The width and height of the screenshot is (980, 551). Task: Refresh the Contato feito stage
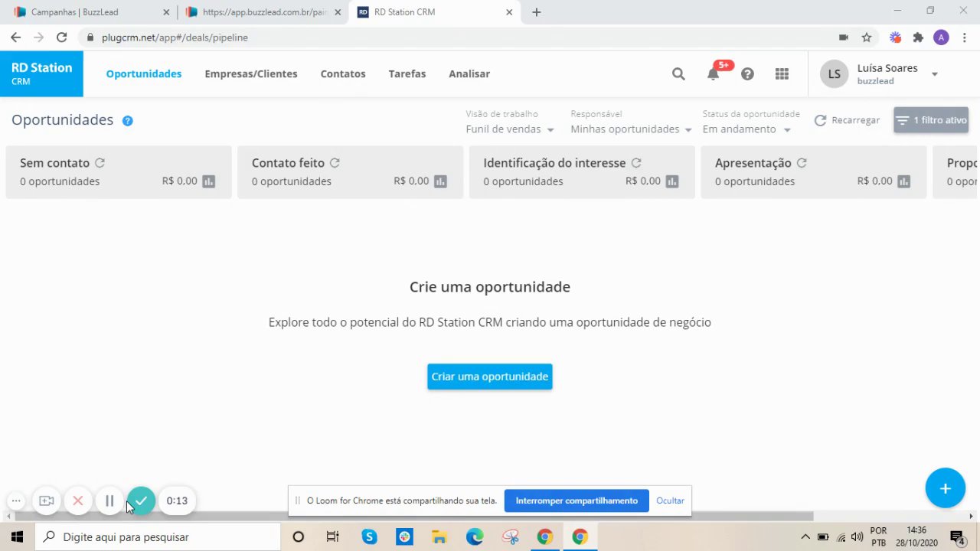335,162
